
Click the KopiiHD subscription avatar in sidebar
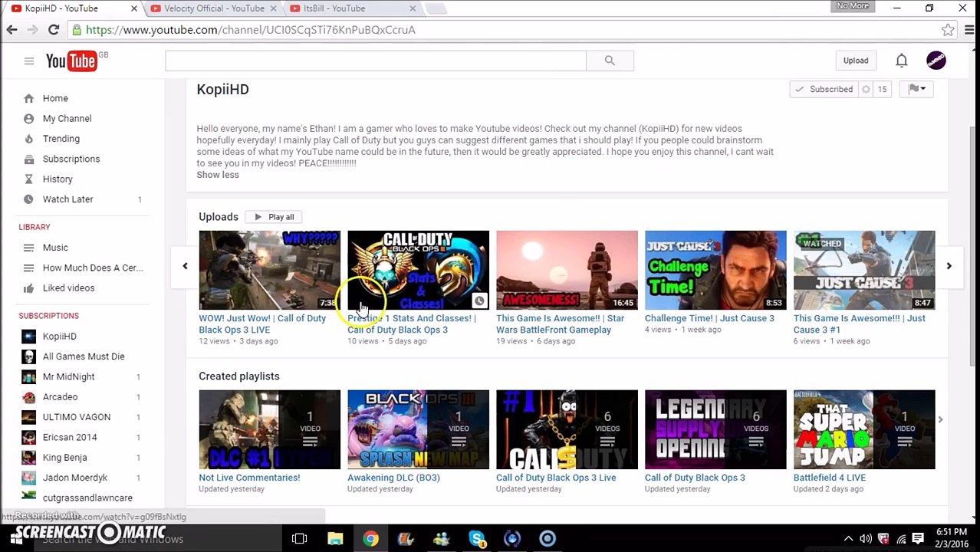coord(28,337)
